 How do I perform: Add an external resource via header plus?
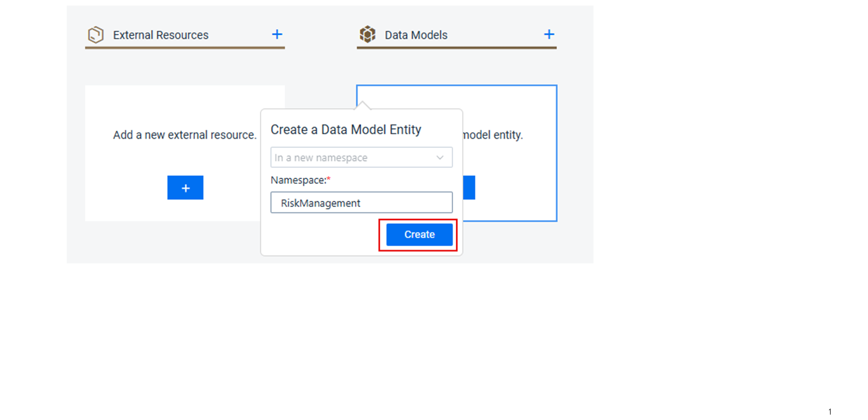click(277, 34)
